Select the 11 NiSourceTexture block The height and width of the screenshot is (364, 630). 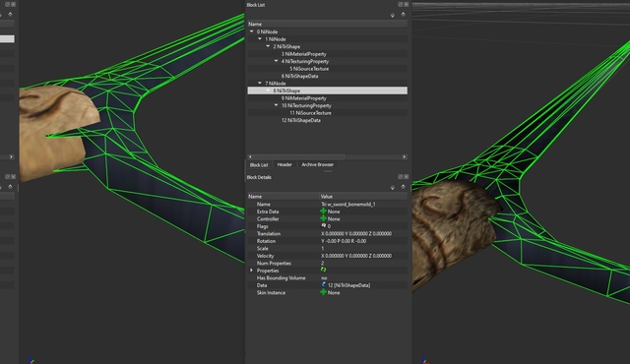[x=310, y=113]
